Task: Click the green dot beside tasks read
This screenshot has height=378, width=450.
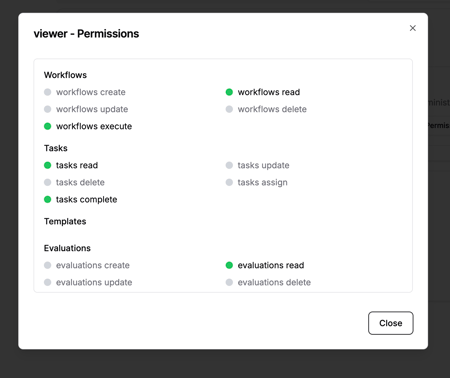Action: click(x=47, y=165)
